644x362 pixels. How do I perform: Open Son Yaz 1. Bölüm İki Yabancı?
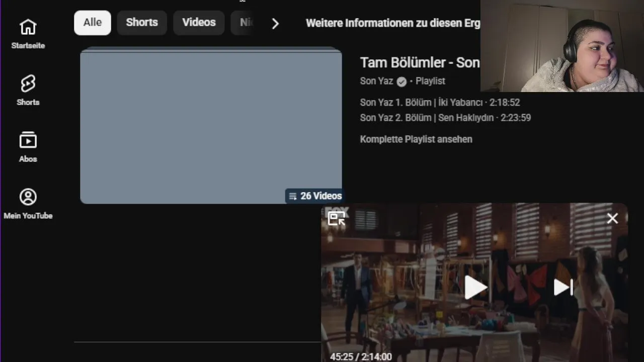[440, 102]
